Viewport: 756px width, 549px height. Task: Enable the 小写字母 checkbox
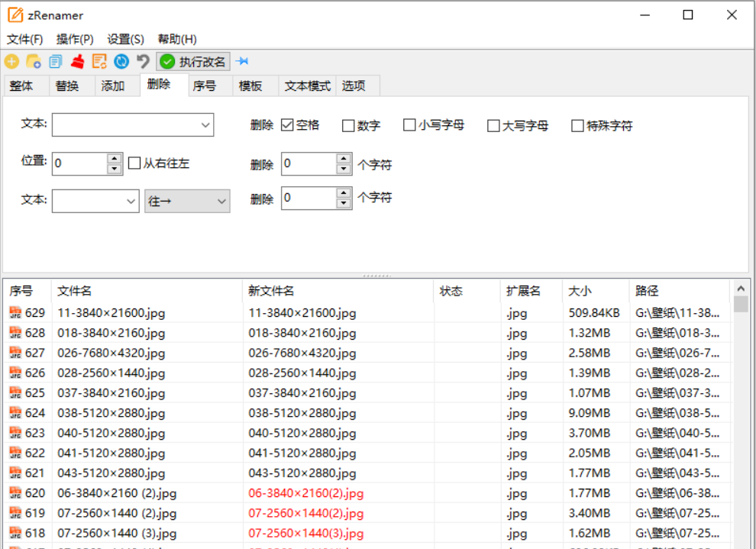point(409,125)
